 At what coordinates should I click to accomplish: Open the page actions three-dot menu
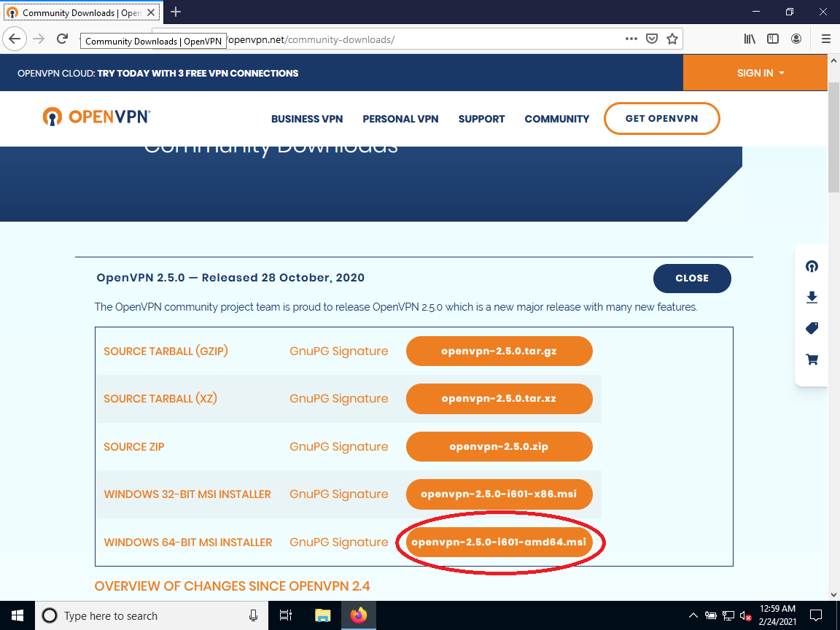pyautogui.click(x=631, y=39)
